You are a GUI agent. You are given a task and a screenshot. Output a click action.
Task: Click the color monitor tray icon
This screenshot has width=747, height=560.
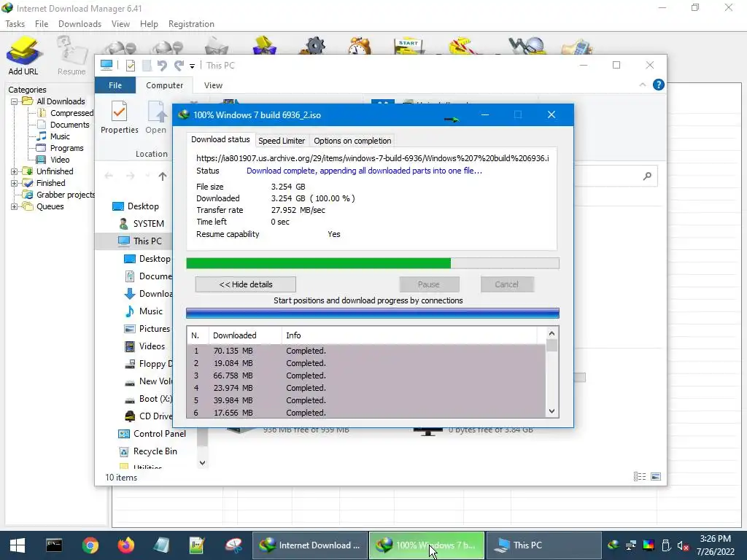pos(649,545)
